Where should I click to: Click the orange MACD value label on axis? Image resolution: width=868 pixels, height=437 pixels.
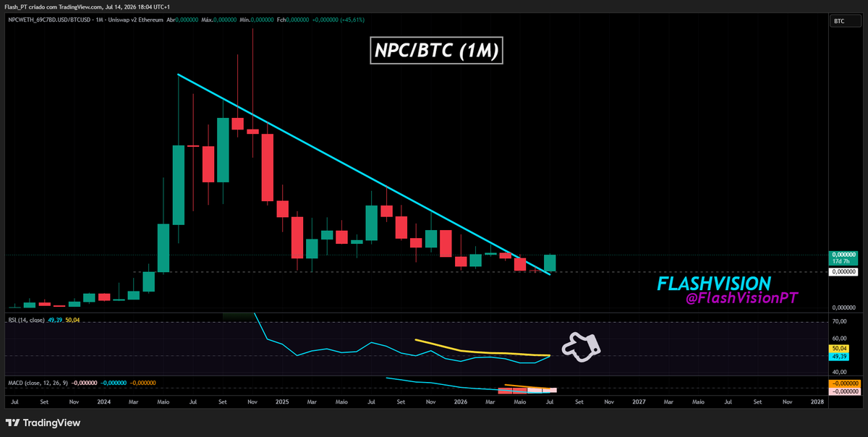point(844,383)
